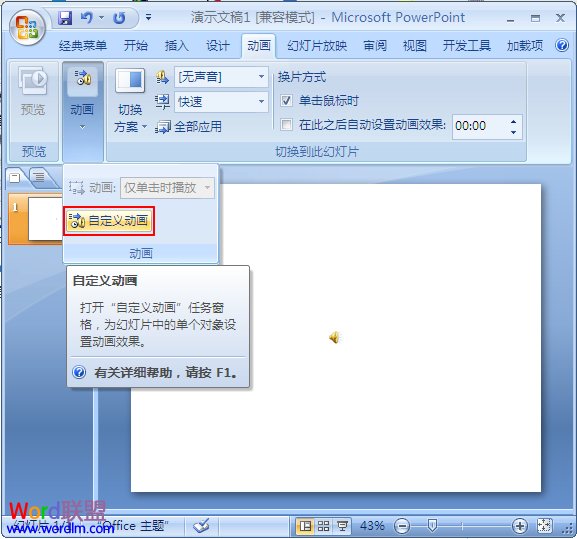This screenshot has height=539, width=577.
Task: Switch to Normal view icon in status bar
Action: (305, 526)
